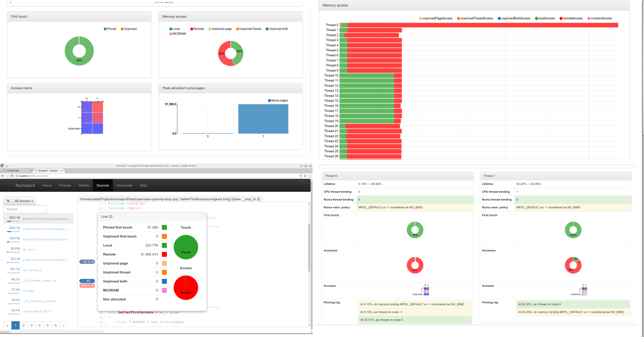Click the pink 209.7 M annotation badge
644x337 pixels.
(x=87, y=286)
